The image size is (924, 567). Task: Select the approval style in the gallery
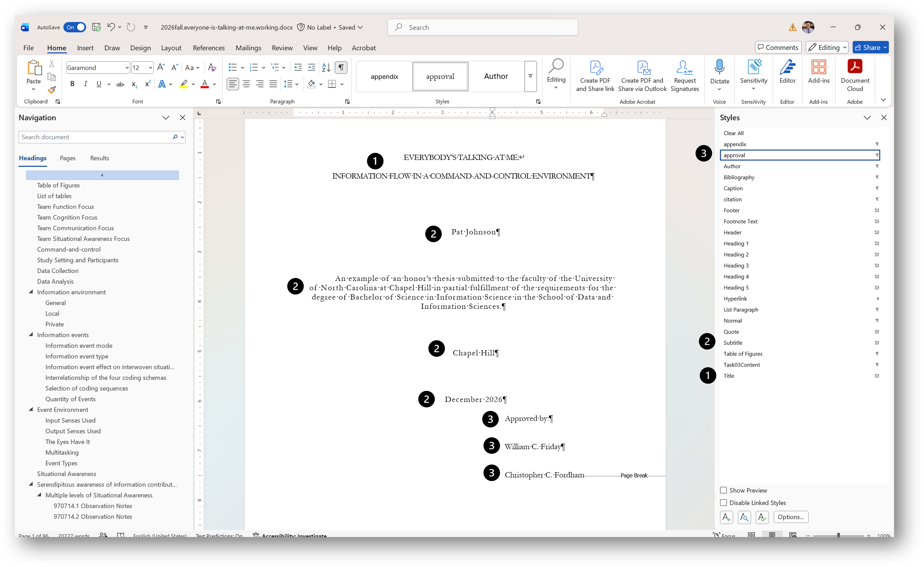[440, 77]
